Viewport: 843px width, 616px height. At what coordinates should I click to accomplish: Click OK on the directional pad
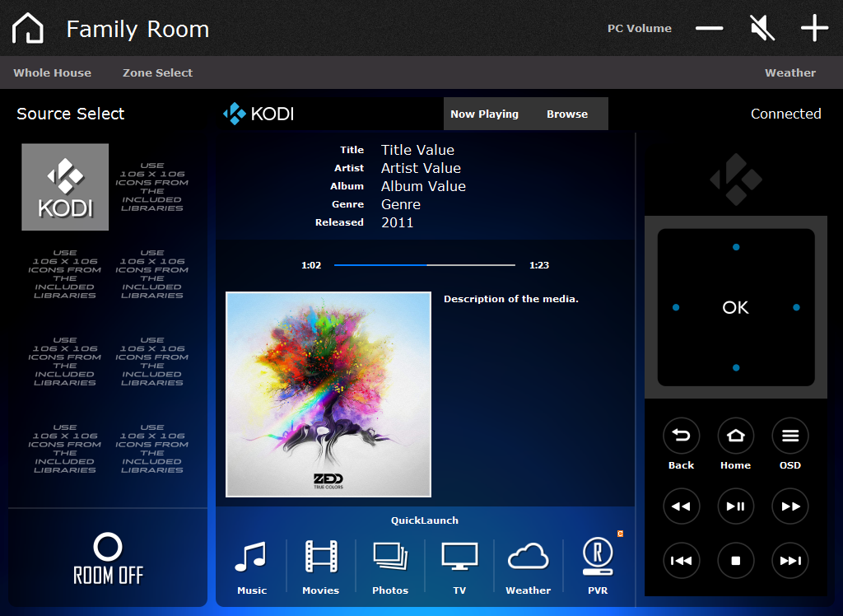click(x=735, y=307)
